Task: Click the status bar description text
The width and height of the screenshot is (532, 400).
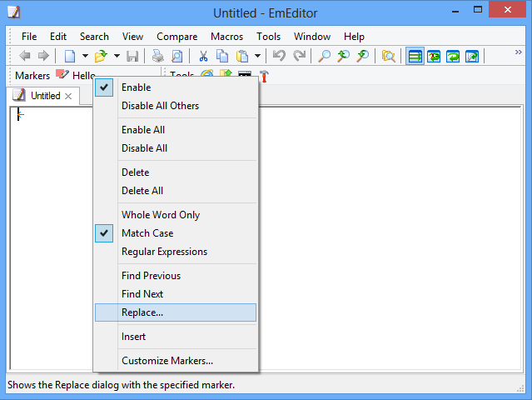Action: pos(121,385)
